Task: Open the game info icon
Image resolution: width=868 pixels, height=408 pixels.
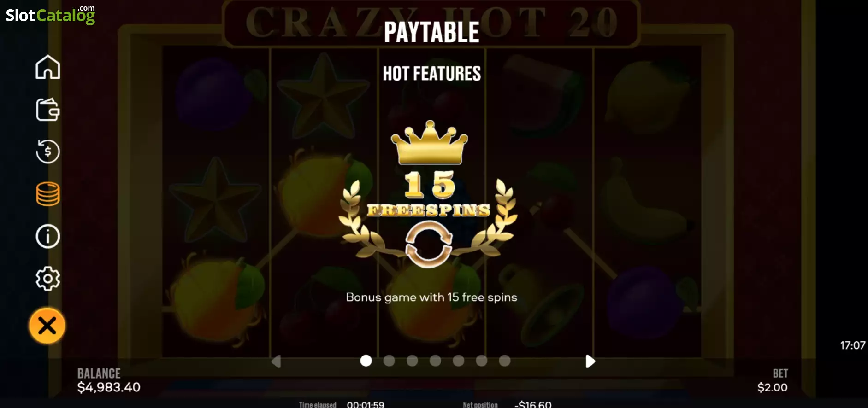Action: click(x=48, y=236)
